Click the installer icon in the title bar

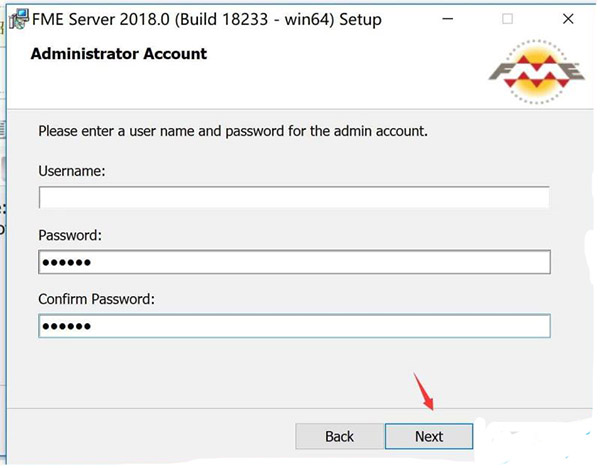pos(14,19)
